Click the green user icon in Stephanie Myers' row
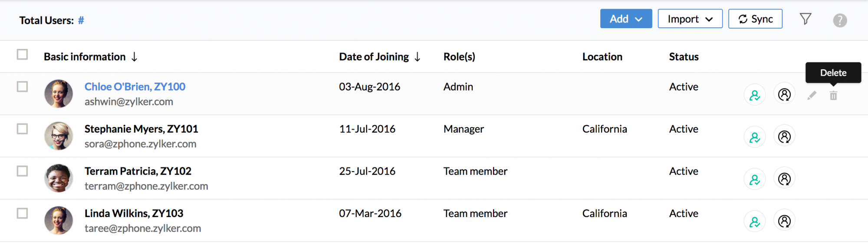The image size is (868, 243). click(x=755, y=137)
